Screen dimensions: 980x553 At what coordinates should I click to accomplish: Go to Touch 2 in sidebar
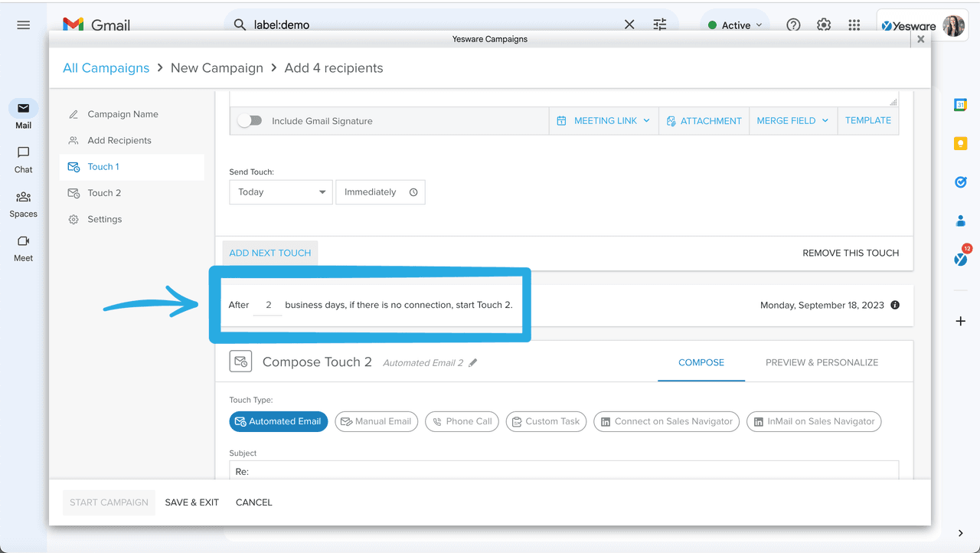(x=104, y=193)
